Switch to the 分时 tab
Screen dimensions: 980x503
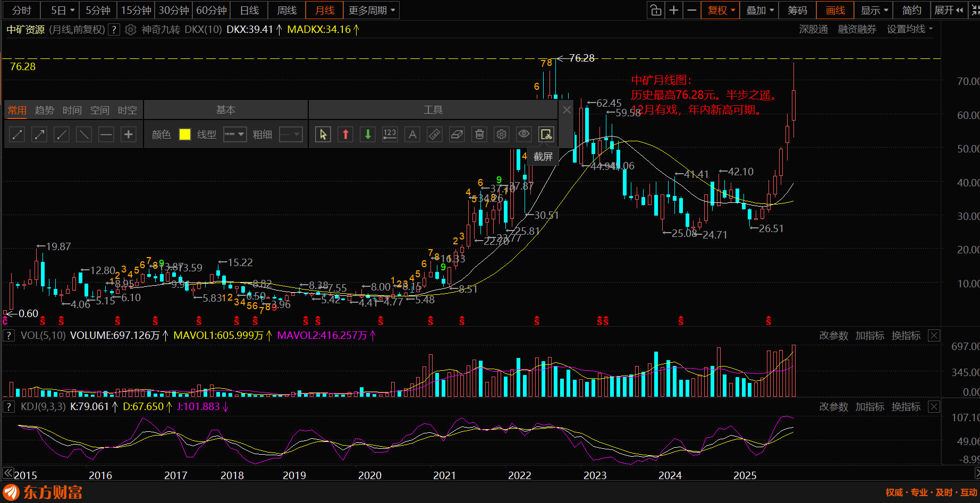click(x=22, y=10)
